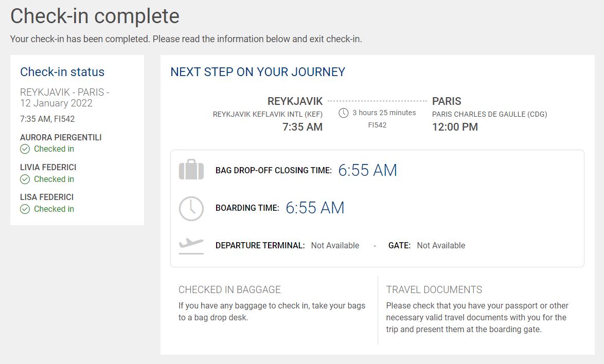Click the LIVIA FEDERICI passenger name
Viewport: 604px width, 364px height.
(x=48, y=168)
